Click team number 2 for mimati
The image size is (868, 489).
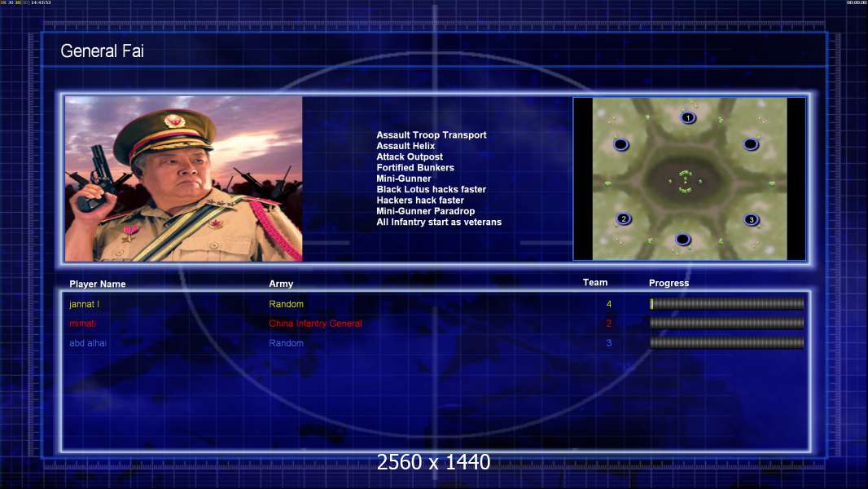pyautogui.click(x=609, y=324)
